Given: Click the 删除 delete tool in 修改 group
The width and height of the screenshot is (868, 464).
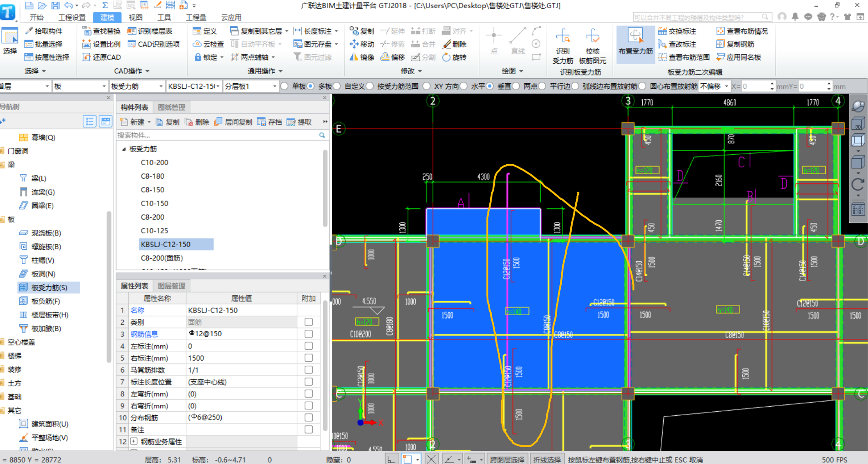Looking at the screenshot, I should [454, 44].
